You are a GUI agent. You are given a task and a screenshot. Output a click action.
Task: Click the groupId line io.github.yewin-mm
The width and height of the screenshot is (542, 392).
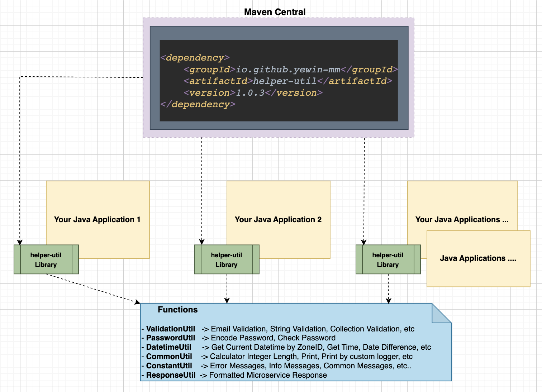click(x=291, y=69)
